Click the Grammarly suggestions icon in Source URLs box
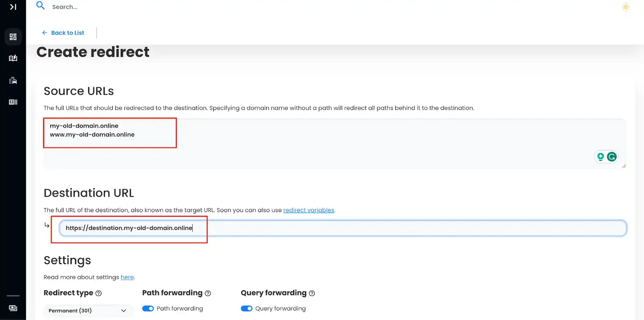Viewport: 644px width, 320px height. tap(601, 157)
